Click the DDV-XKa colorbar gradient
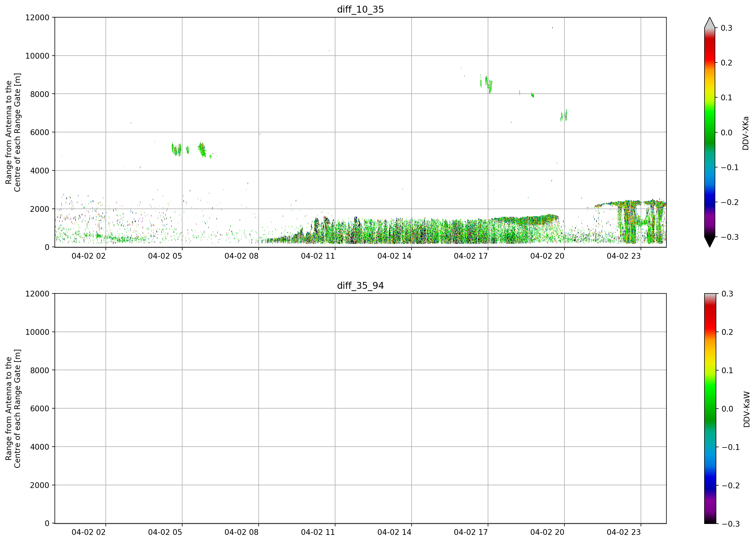This screenshot has width=756, height=542. pos(710,132)
